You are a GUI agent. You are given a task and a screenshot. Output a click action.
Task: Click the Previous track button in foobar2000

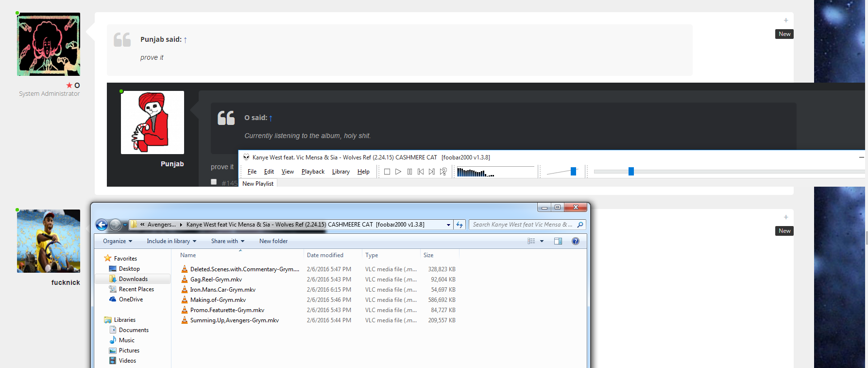pyautogui.click(x=421, y=172)
